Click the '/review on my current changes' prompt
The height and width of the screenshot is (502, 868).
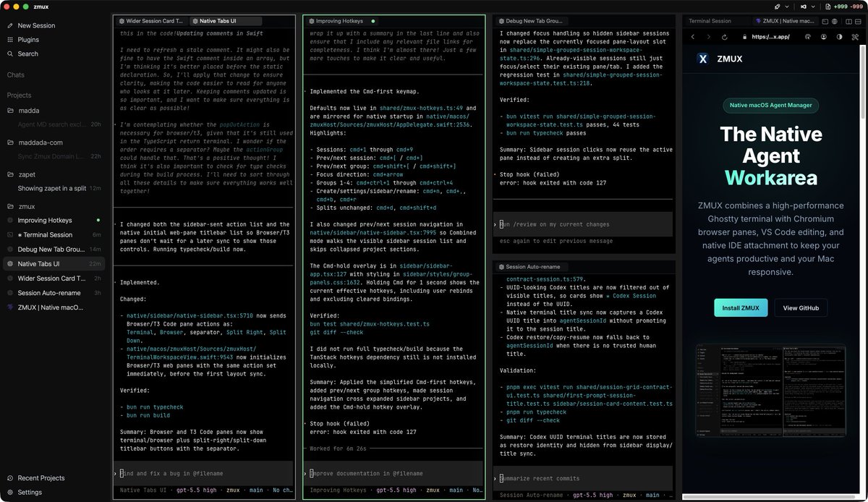coord(584,224)
